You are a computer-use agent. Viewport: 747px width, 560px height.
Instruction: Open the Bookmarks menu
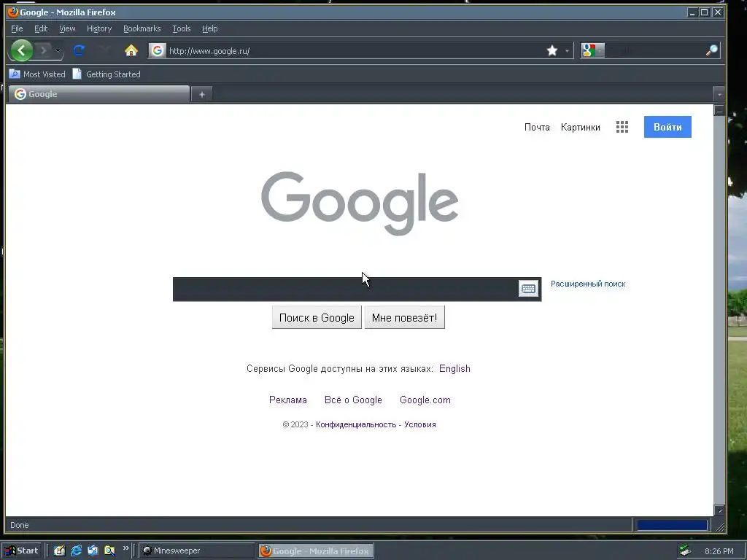click(142, 28)
